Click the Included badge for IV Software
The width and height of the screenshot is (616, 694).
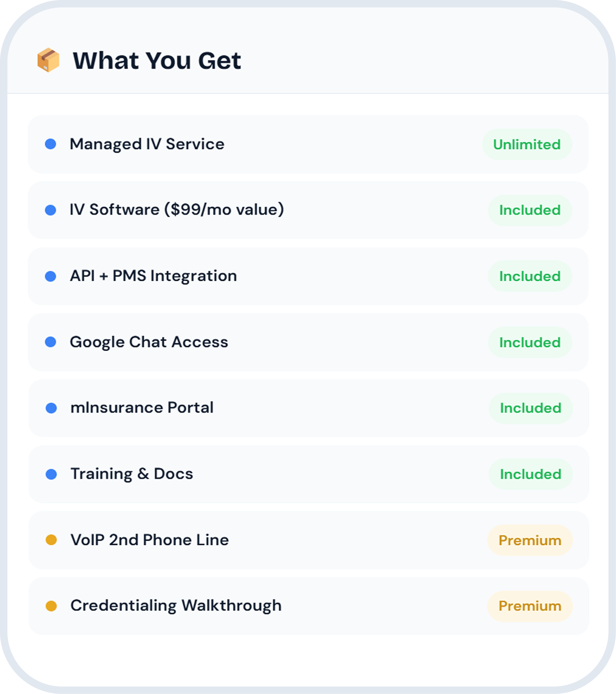tap(530, 210)
